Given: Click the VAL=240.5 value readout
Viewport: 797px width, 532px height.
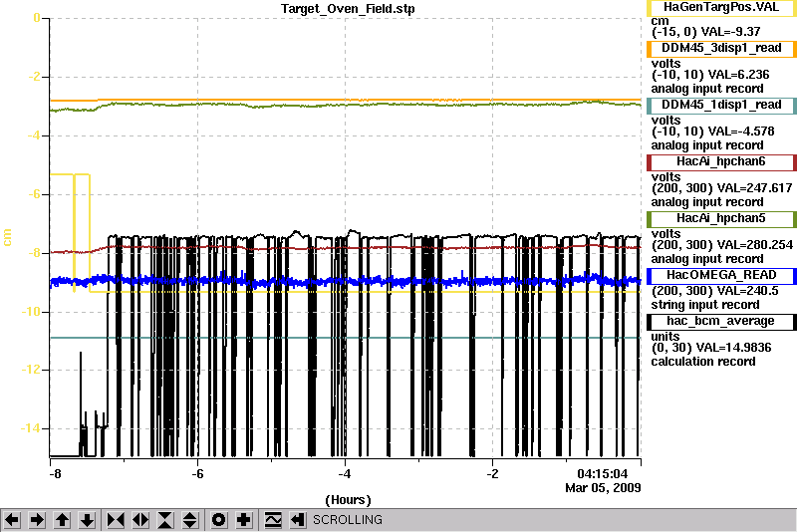Looking at the screenshot, I should (747, 291).
